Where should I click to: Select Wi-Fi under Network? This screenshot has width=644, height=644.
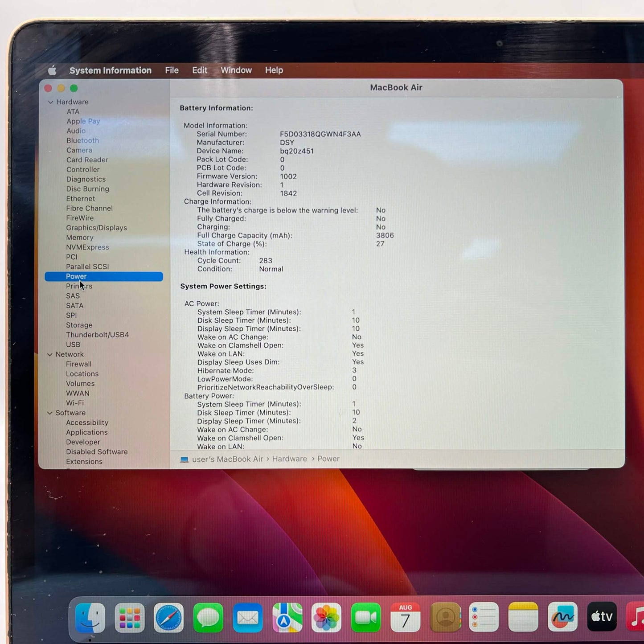tap(75, 404)
